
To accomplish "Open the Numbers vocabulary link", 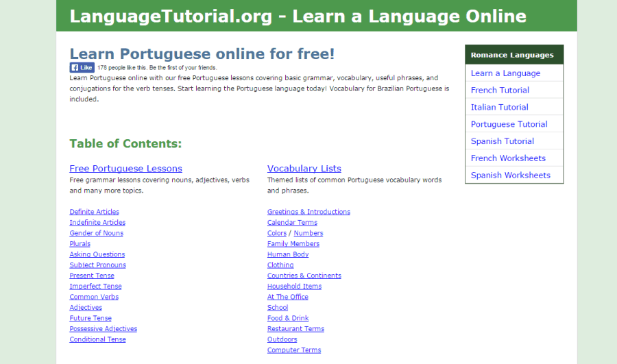I will pos(308,233).
